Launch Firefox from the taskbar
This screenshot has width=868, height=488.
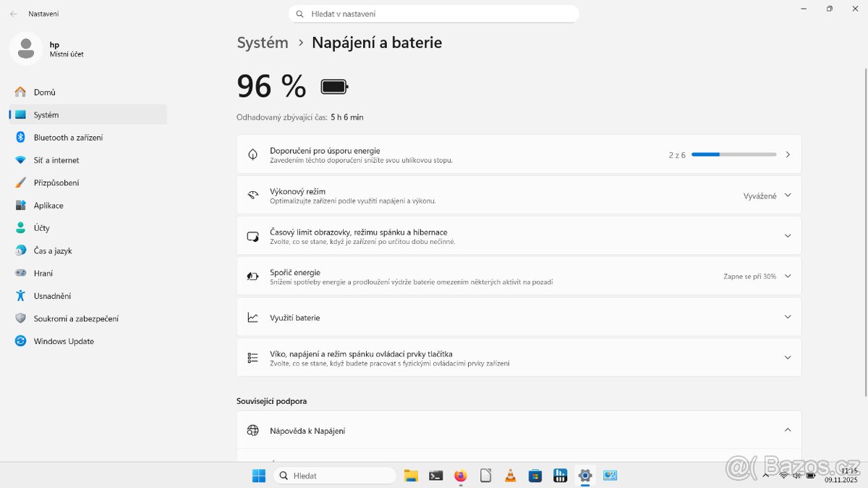pos(460,476)
